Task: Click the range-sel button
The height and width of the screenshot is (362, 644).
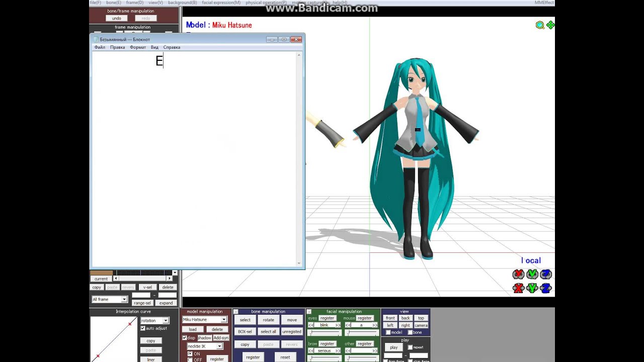Action: click(x=142, y=303)
